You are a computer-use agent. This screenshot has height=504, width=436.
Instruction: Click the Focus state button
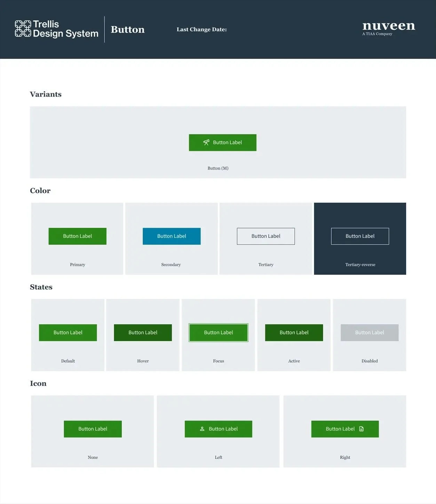pyautogui.click(x=219, y=333)
